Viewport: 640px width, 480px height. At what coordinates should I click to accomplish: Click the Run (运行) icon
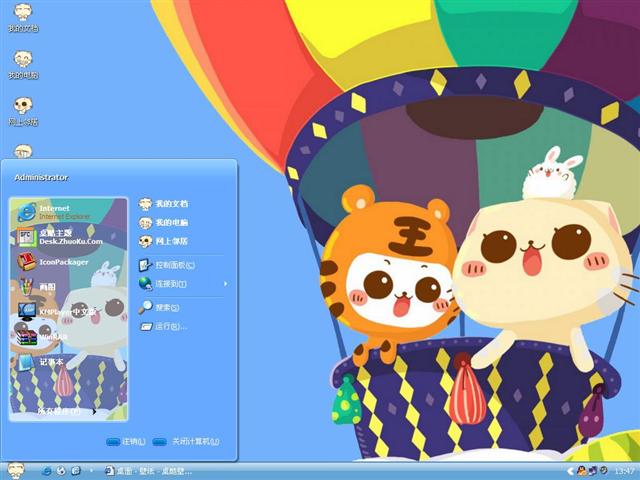[146, 327]
